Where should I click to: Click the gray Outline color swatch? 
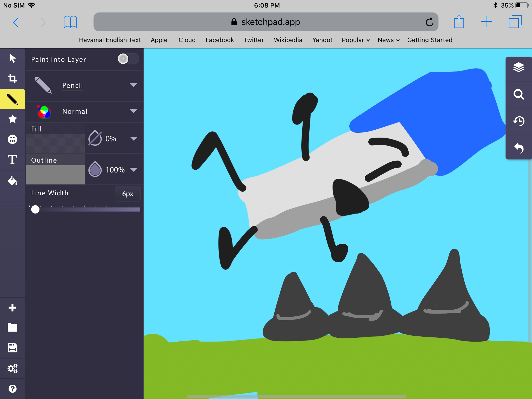point(55,175)
